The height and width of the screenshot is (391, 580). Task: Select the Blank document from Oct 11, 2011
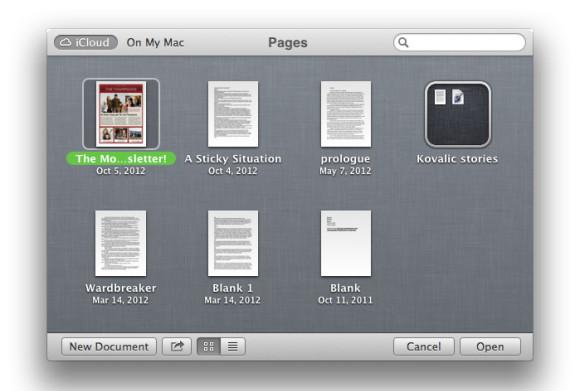(x=346, y=243)
